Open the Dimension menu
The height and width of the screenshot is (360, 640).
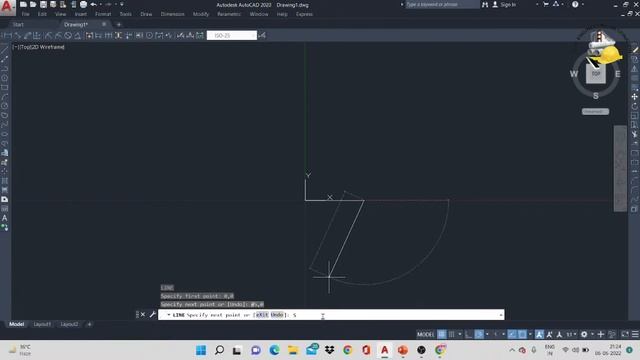click(173, 14)
